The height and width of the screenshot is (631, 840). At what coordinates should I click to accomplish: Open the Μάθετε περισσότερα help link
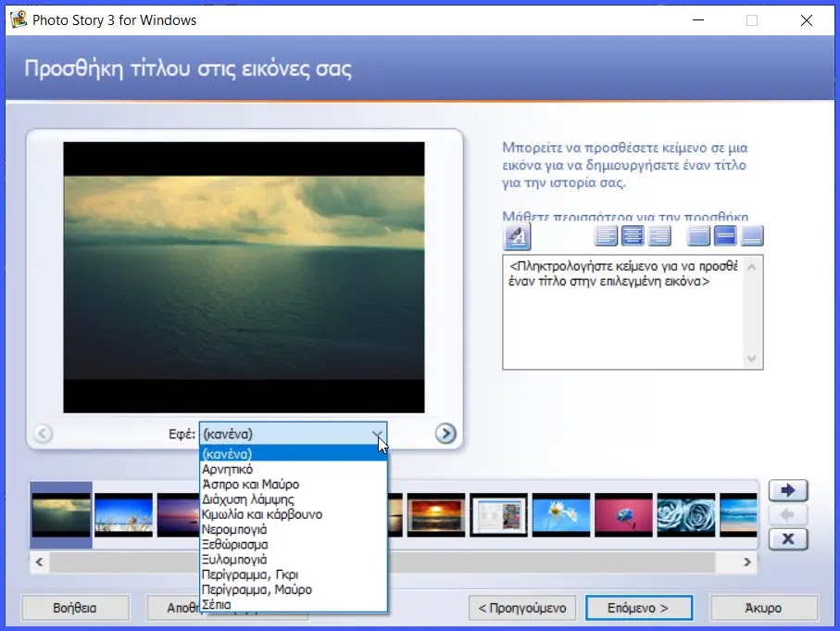625,217
